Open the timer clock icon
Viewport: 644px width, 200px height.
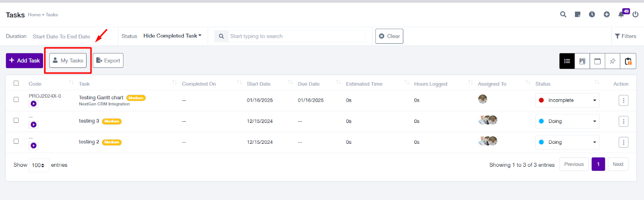click(x=592, y=14)
